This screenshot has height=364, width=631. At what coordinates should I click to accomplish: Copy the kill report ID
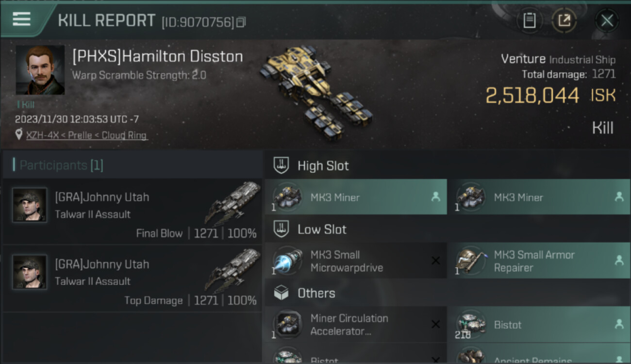241,22
